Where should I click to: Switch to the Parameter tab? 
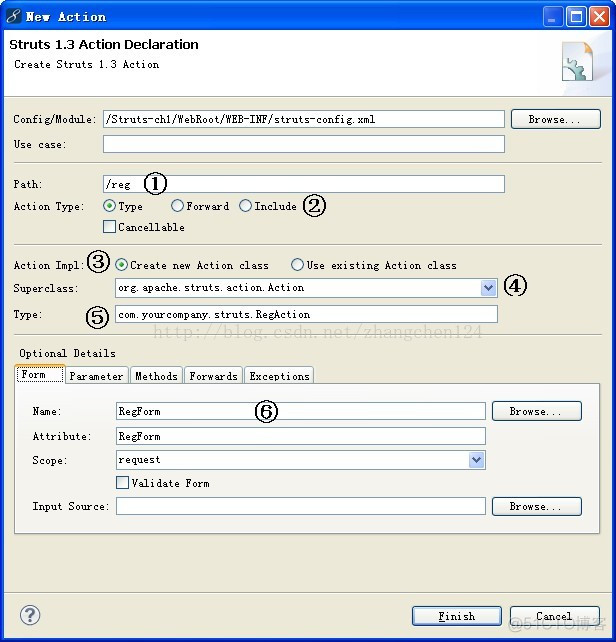(96, 376)
